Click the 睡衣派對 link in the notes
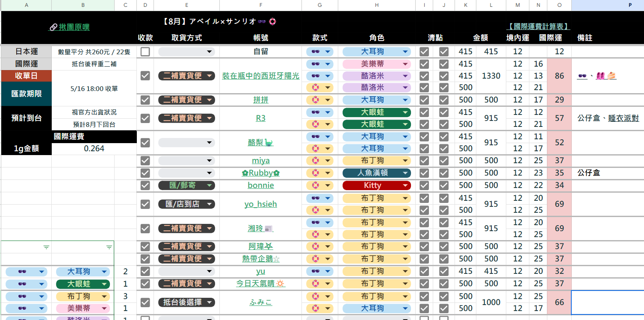 point(623,118)
